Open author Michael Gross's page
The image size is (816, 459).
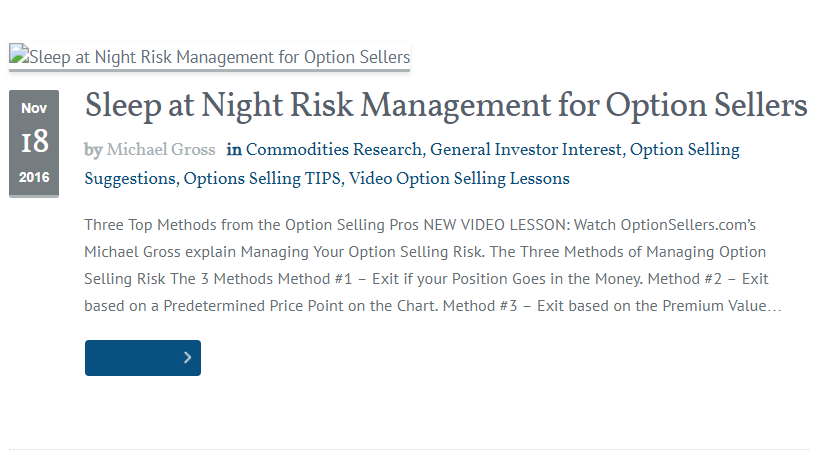click(161, 150)
